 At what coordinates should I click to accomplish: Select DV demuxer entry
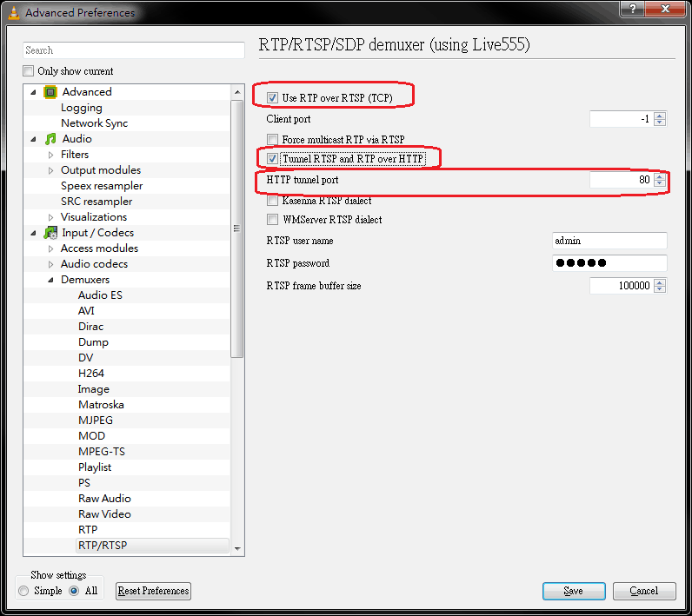pos(85,358)
